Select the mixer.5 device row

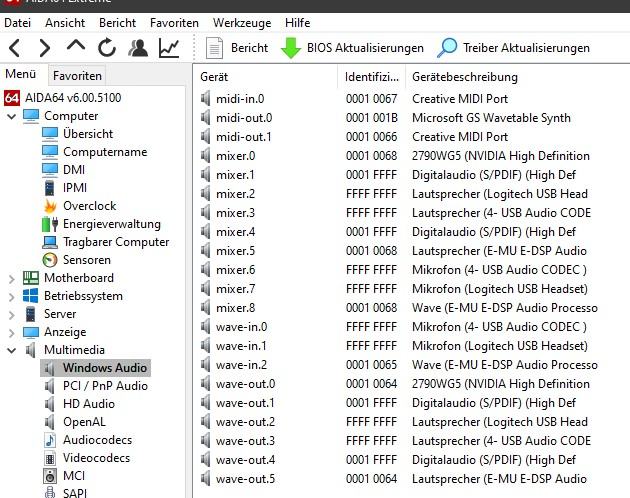411,251
